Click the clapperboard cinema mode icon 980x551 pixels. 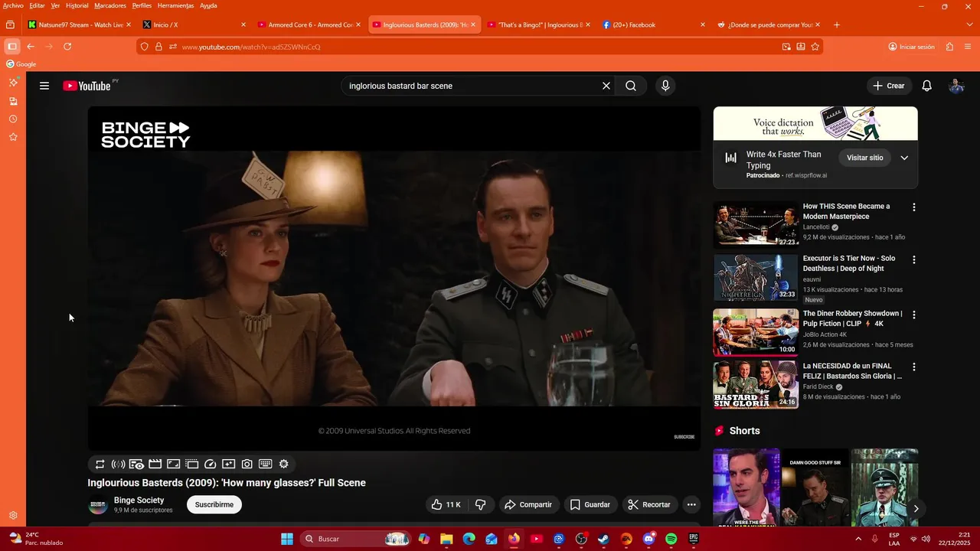155,464
